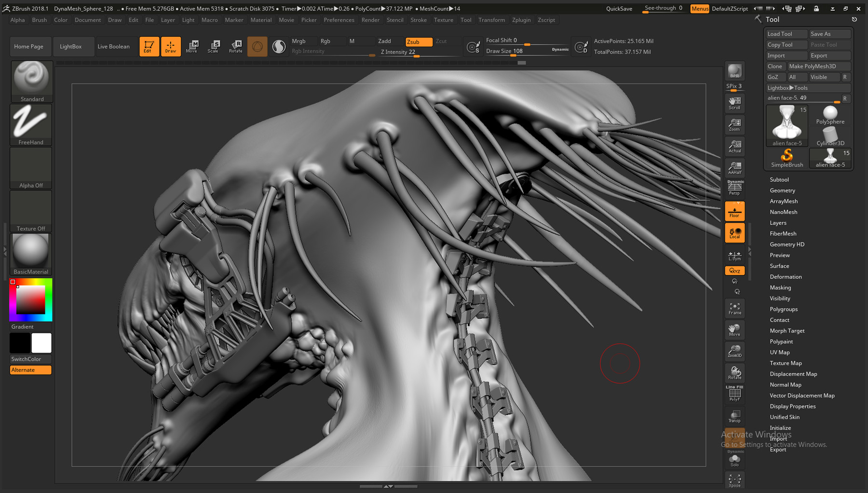Toggle the Floor grid display

click(734, 210)
